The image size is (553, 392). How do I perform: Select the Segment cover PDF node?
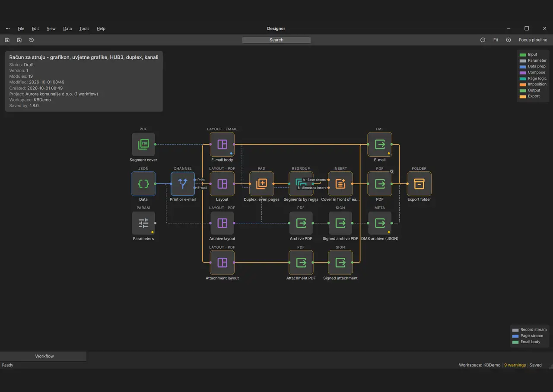coord(143,144)
